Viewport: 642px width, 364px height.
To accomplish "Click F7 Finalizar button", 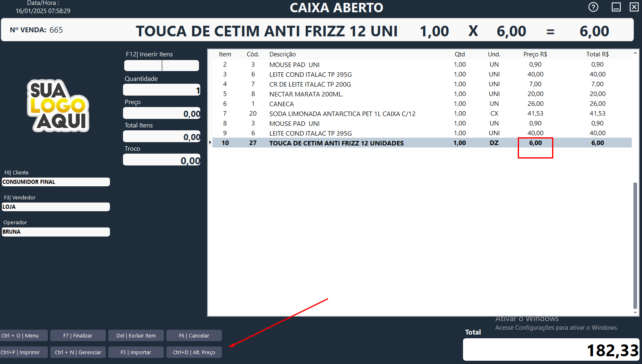I will (x=78, y=335).
